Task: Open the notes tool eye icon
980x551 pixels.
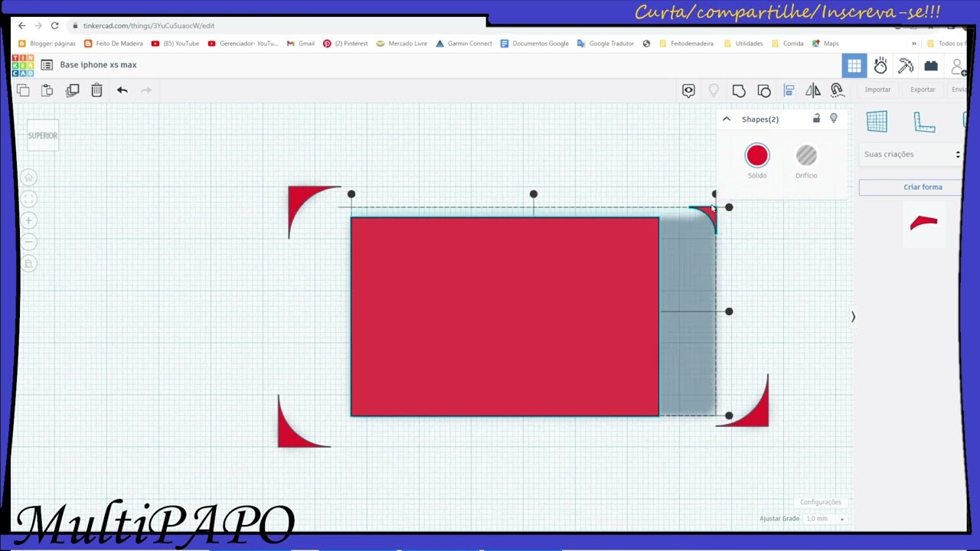Action: pos(688,91)
